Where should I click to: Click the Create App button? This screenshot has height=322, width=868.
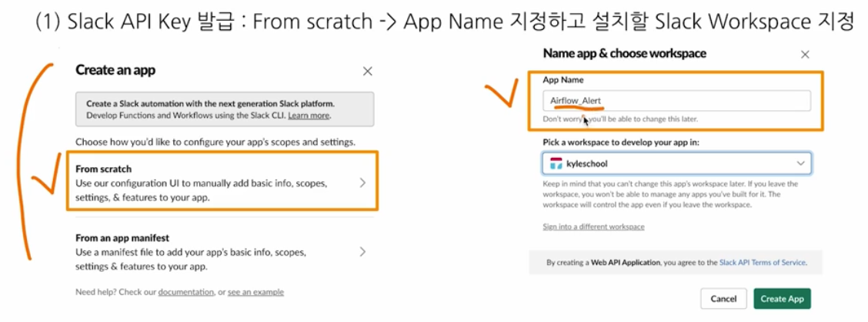[x=782, y=299]
